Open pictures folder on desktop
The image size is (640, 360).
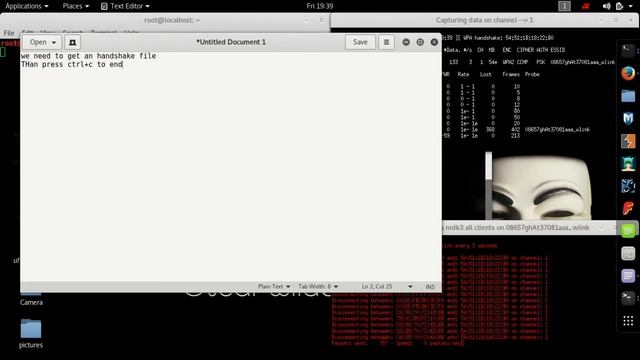pyautogui.click(x=31, y=333)
